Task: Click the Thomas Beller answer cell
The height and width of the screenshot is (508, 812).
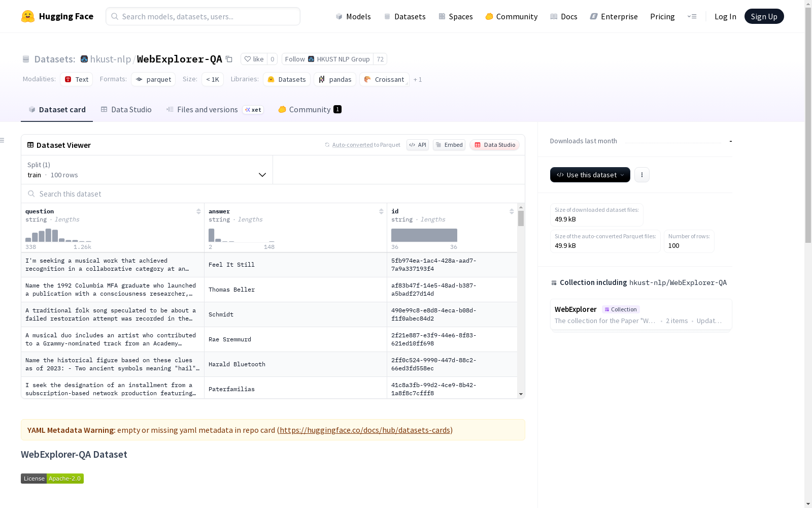Action: coord(295,290)
